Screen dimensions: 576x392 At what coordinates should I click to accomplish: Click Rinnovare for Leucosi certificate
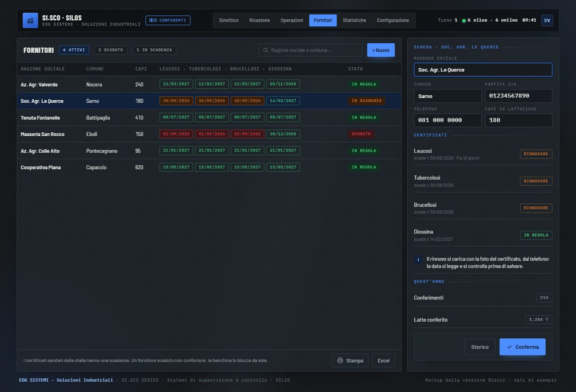(x=536, y=154)
